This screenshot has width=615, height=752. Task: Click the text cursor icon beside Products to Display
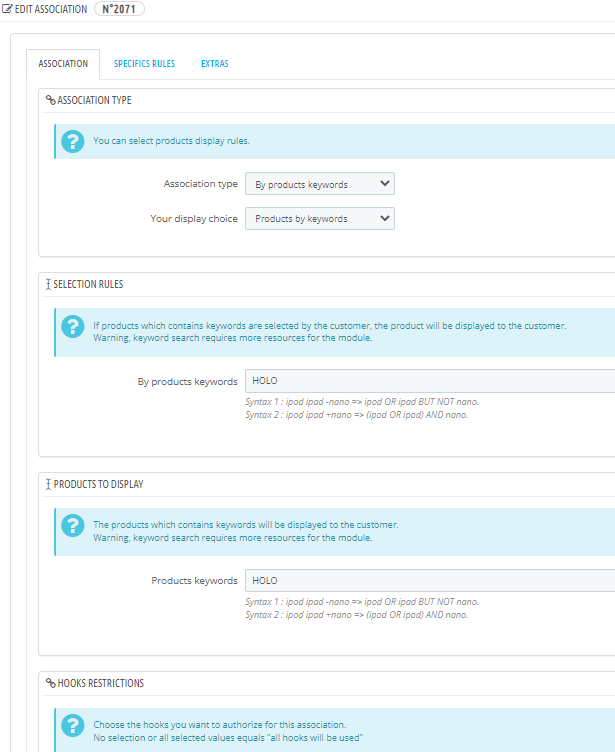tap(48, 484)
